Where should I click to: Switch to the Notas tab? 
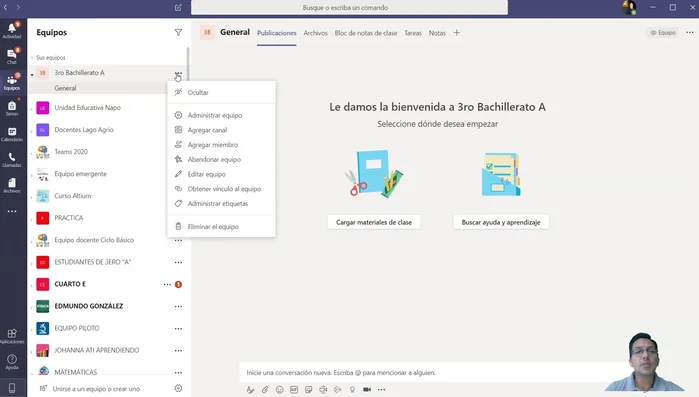point(437,33)
